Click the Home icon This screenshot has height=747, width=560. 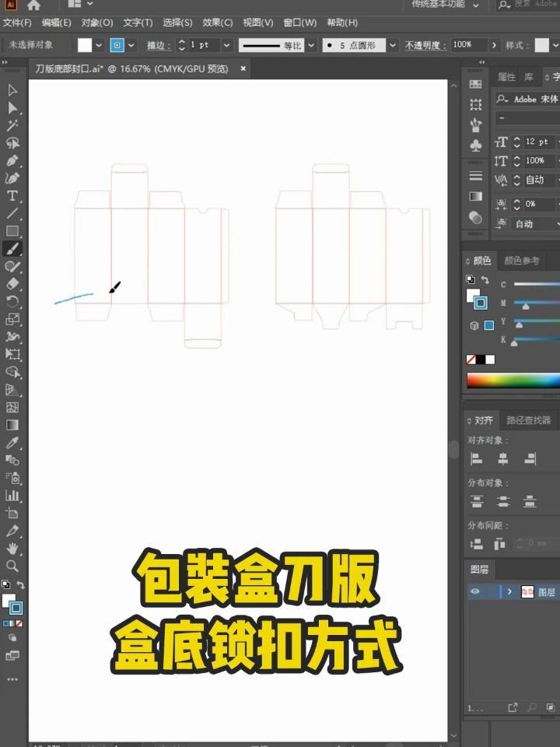[x=33, y=5]
